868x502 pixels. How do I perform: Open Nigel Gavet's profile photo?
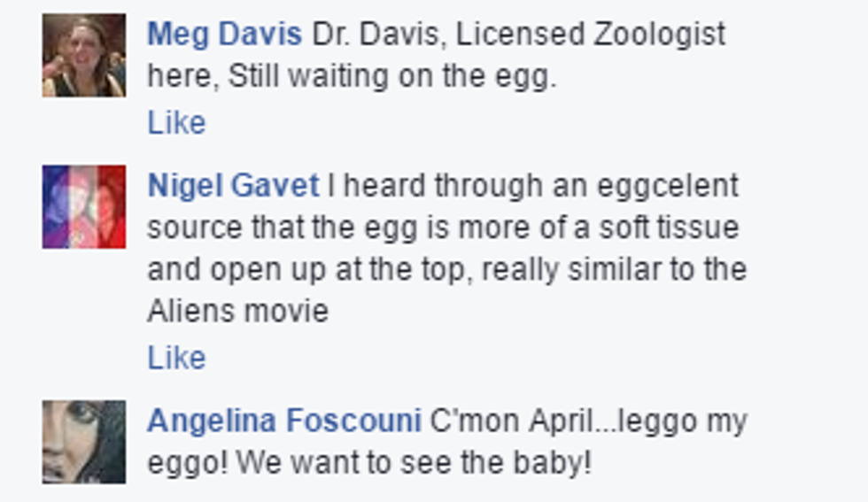(x=84, y=206)
